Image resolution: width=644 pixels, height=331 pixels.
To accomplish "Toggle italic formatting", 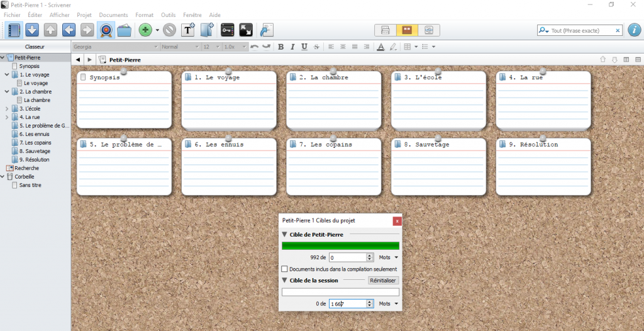I will click(292, 47).
